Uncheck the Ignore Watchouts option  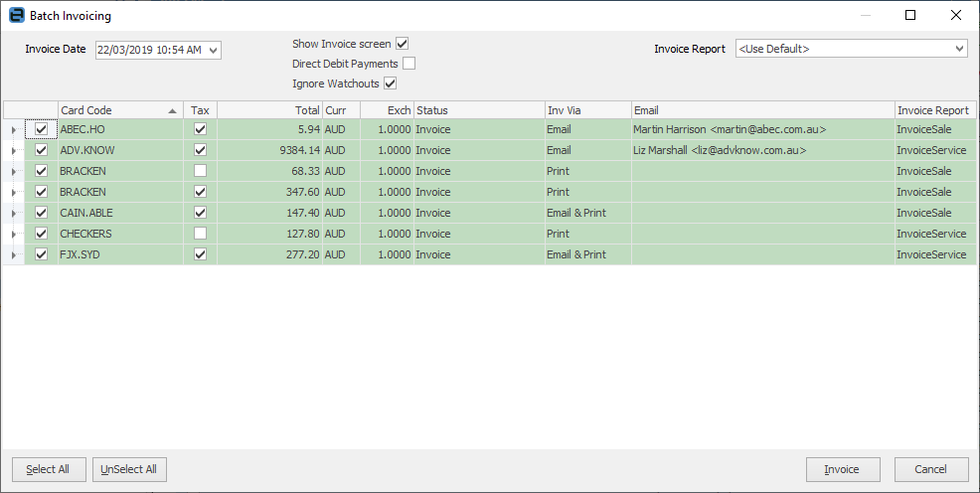click(390, 83)
